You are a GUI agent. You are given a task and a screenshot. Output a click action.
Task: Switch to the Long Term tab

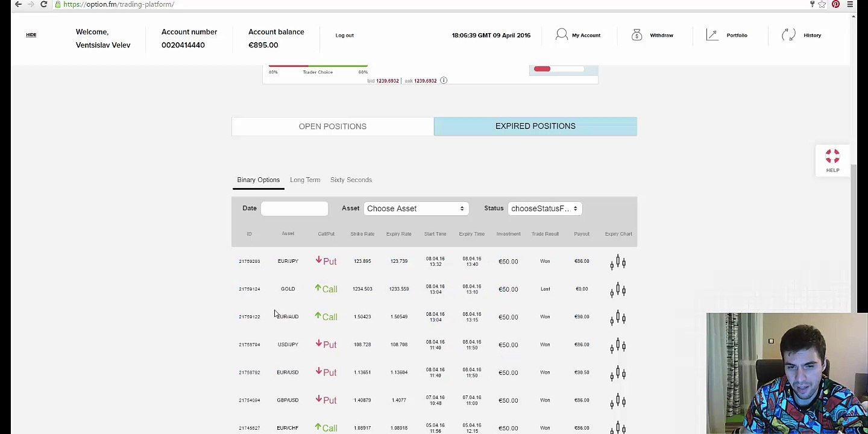(305, 180)
